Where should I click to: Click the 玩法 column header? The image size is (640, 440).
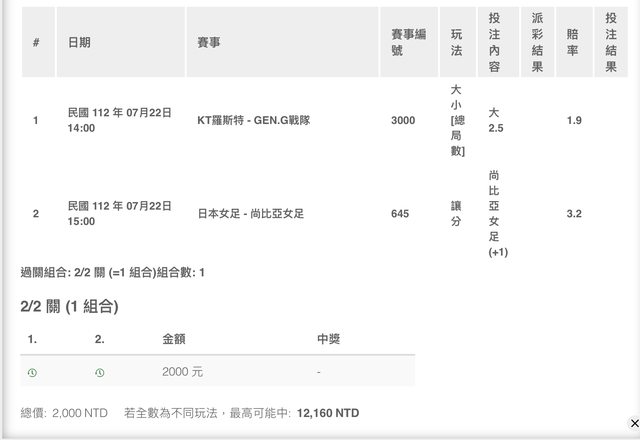coord(457,43)
